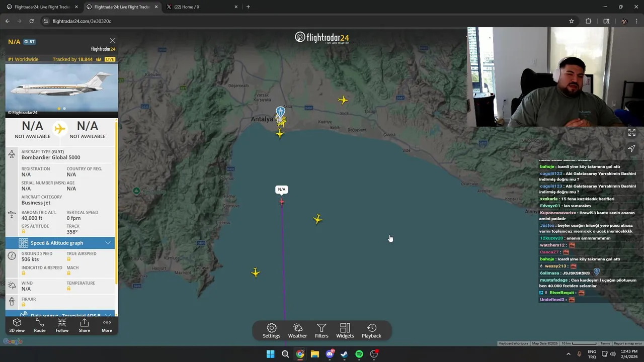Screen dimensions: 644x362
Task: Click the map fullscreen icon
Action: pos(632,133)
